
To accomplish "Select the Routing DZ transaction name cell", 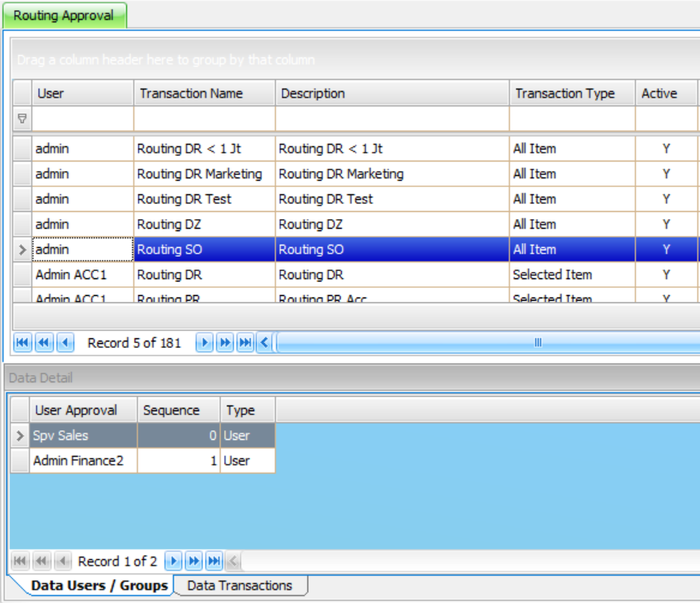I will [x=205, y=224].
